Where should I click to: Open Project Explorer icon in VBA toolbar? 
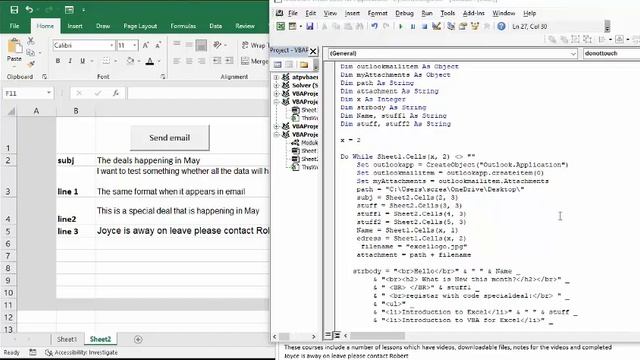coord(451,26)
